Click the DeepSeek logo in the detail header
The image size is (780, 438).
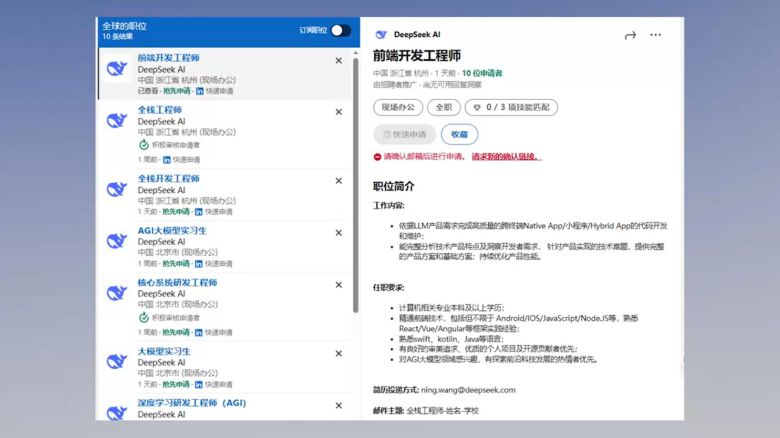tap(380, 35)
